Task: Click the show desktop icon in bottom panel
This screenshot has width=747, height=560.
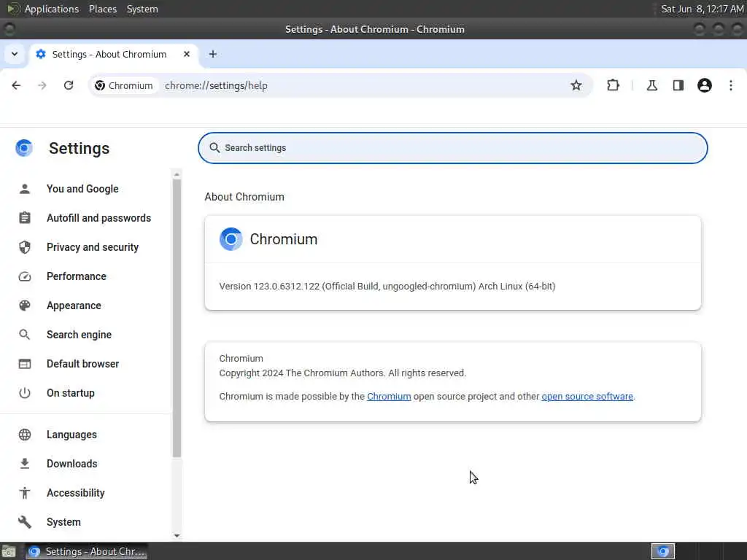Action: [x=9, y=551]
